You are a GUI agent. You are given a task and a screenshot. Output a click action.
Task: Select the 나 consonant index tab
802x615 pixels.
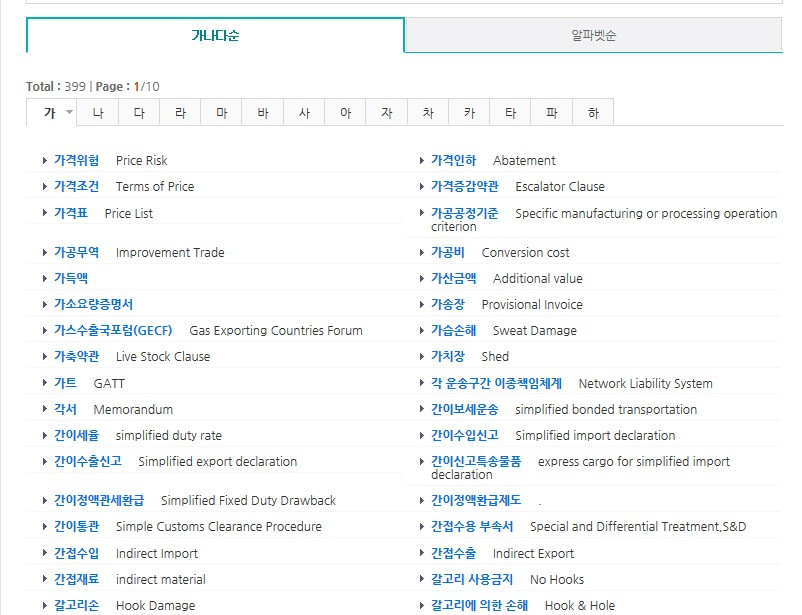(97, 113)
